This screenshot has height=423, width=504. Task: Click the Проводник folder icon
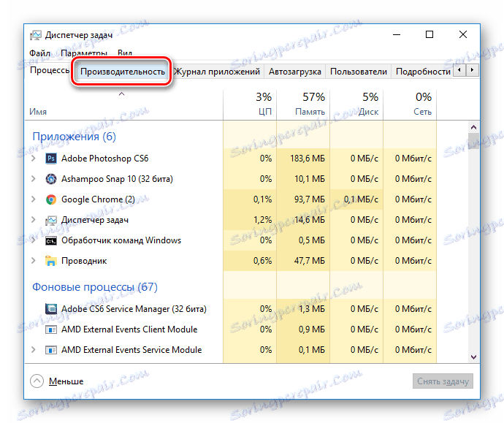(51, 261)
